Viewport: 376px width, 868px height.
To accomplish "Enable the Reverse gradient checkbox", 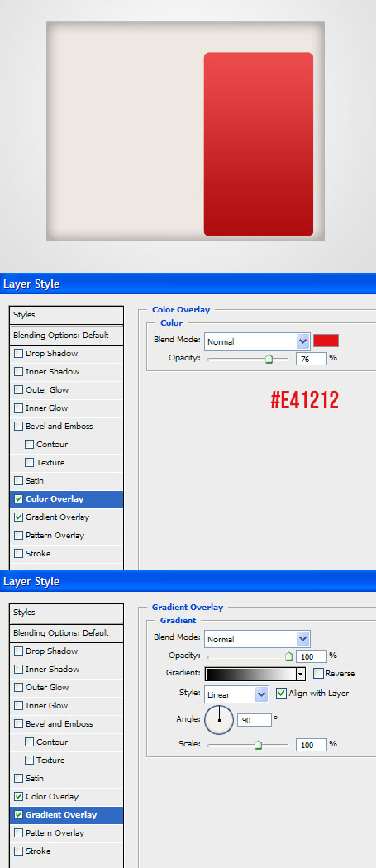I will point(318,674).
